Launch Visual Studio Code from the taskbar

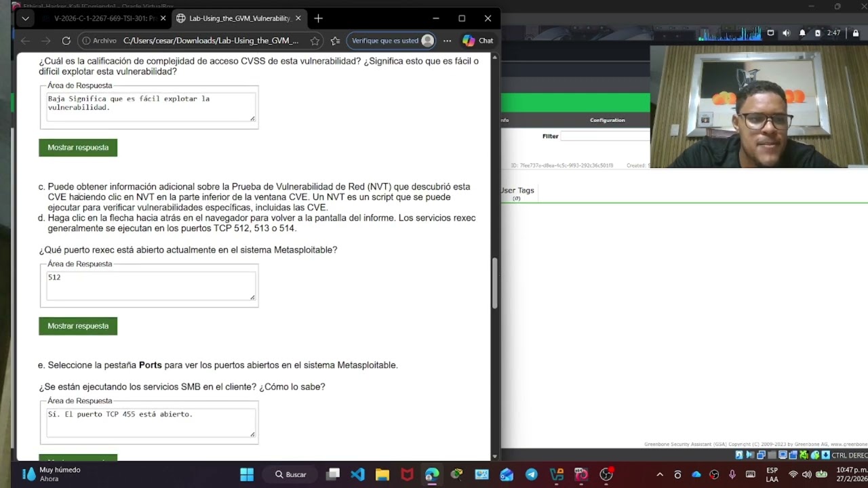click(357, 474)
